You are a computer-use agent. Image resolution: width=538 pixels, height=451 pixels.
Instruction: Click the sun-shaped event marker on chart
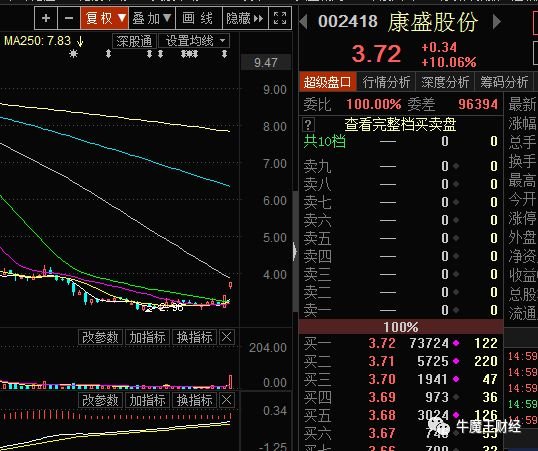[x=73, y=54]
